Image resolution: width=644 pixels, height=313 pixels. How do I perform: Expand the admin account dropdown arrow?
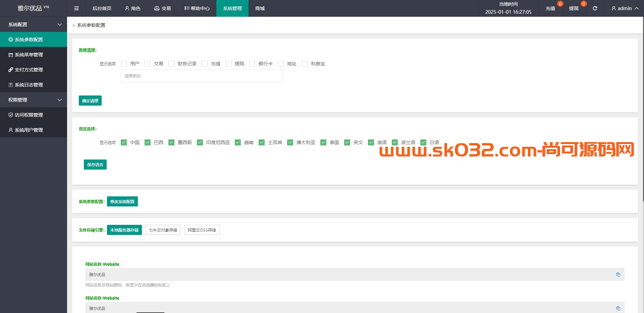coord(636,8)
